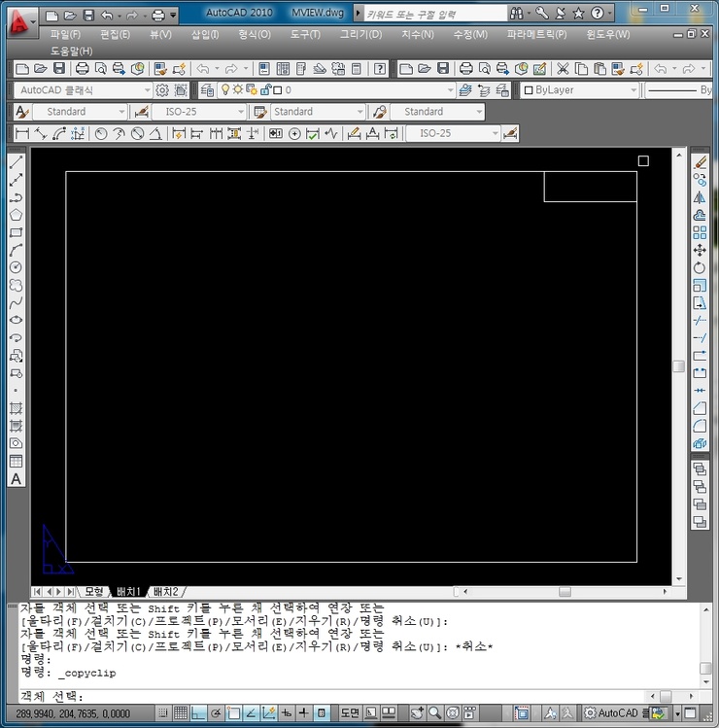Select the Extend modify tool
Viewport: 719px width, 728px height.
coord(700,338)
